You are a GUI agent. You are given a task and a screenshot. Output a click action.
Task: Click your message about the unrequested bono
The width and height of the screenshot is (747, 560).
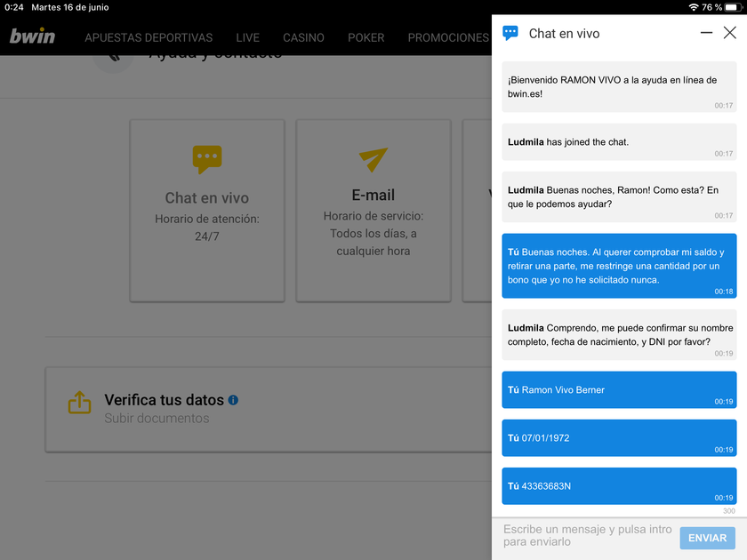pos(619,266)
